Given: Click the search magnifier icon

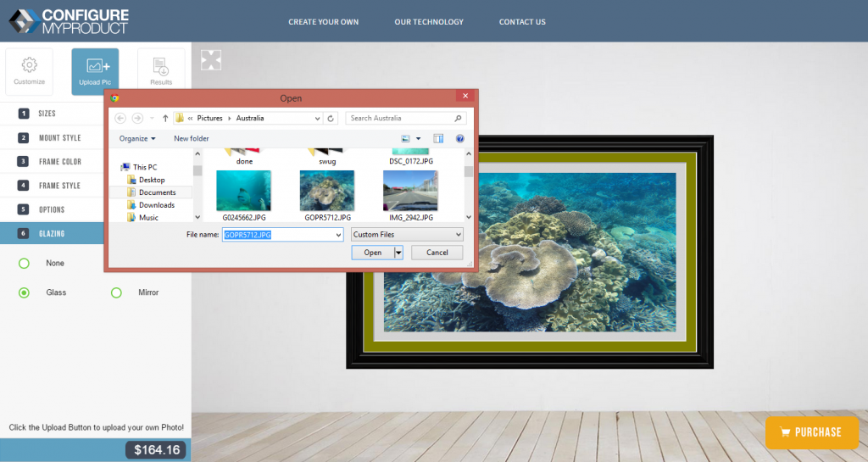Looking at the screenshot, I should [458, 118].
